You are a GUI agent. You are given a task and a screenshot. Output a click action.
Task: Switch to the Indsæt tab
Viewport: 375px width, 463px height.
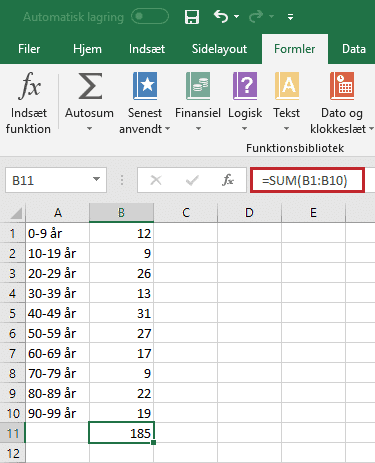coord(147,49)
